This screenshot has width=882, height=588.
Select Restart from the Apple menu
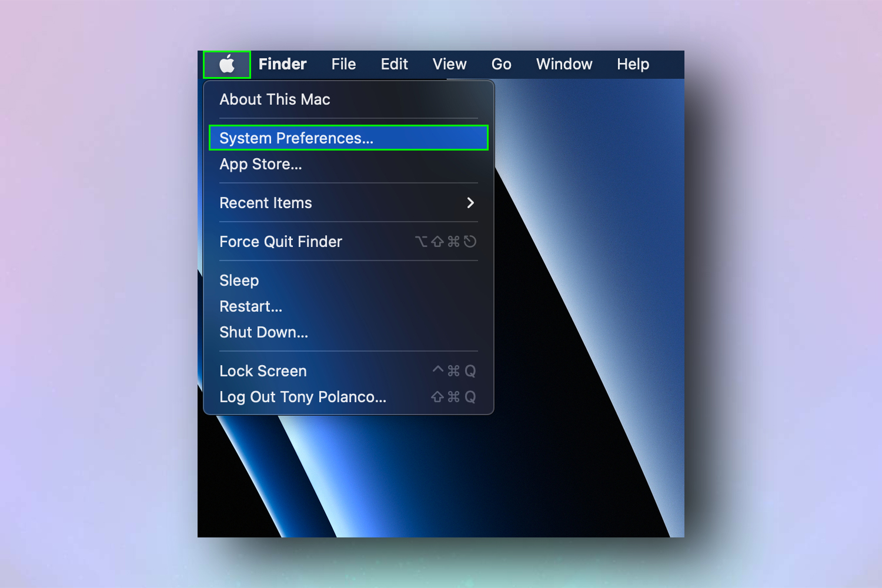pyautogui.click(x=250, y=306)
